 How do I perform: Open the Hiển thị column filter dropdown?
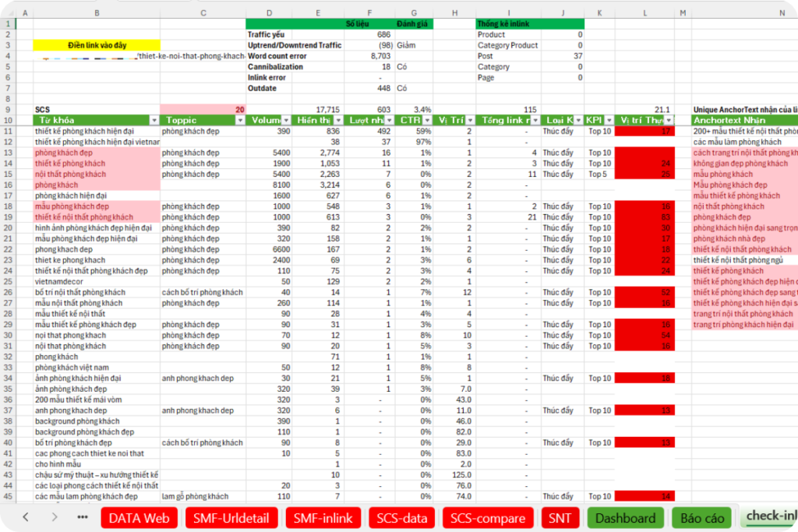338,121
